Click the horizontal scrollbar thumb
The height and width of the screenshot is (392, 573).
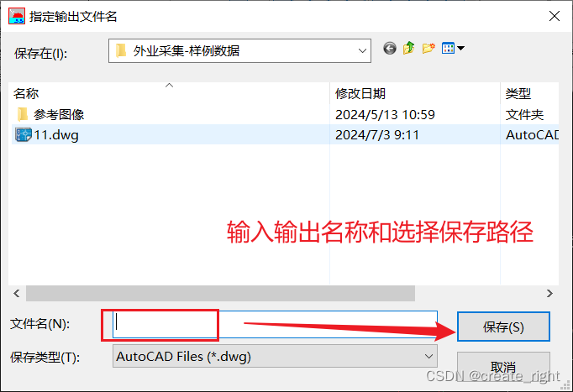pyautogui.click(x=220, y=294)
